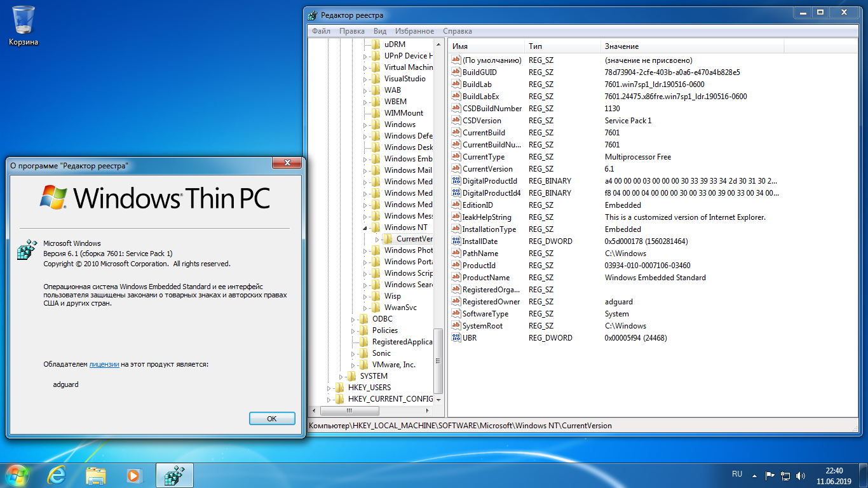Click the ODBC folder icon in tree

[x=364, y=319]
